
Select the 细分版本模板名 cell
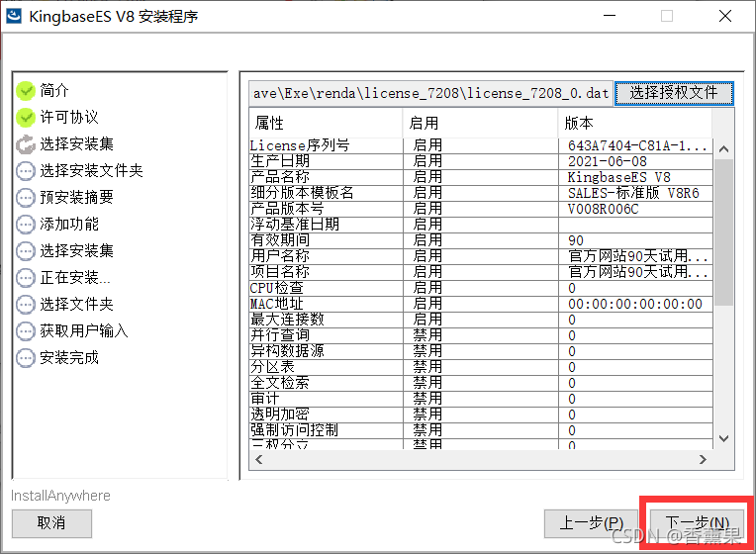(x=326, y=193)
